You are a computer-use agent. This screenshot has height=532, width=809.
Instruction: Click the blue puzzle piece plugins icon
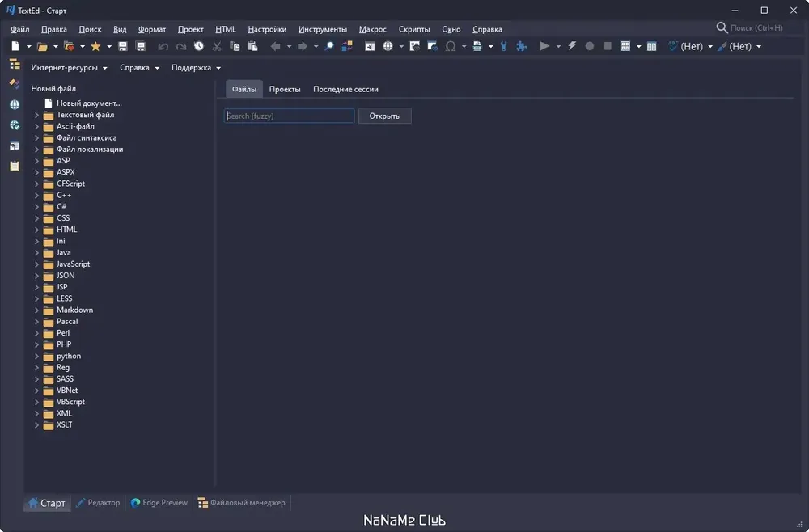coord(522,46)
